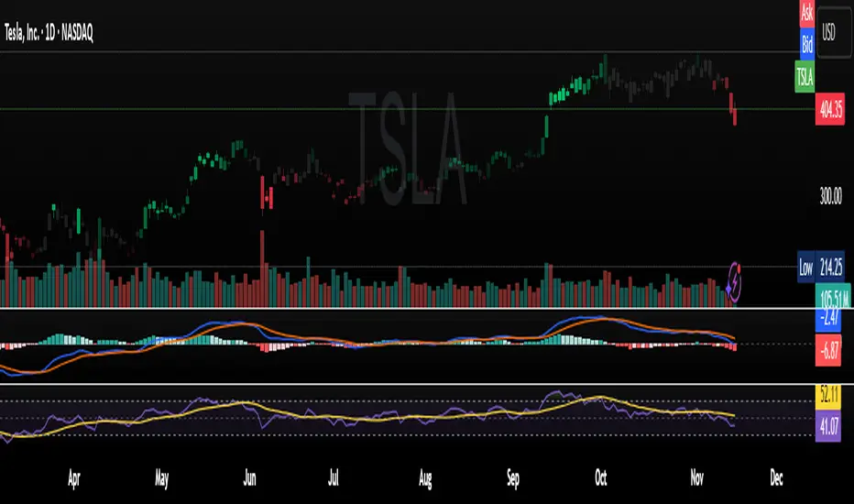The height and width of the screenshot is (504, 854).
Task: Click the May label on time axis
Action: coord(162,478)
